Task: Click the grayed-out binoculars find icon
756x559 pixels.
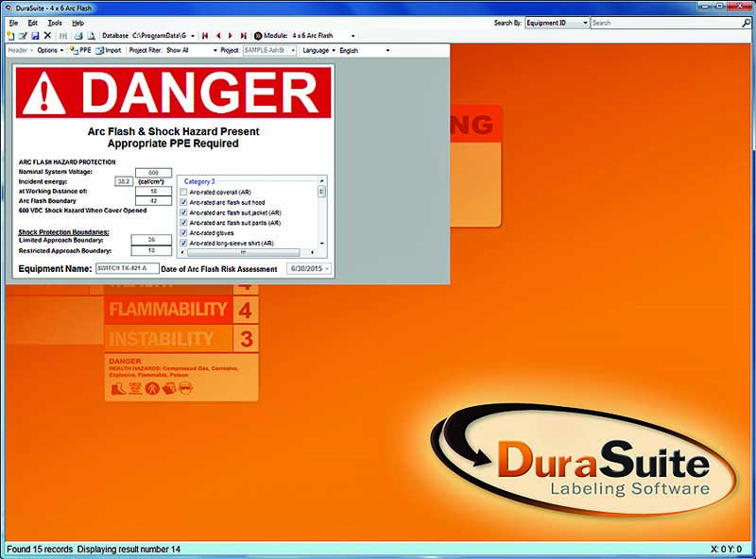Action: coord(63,36)
